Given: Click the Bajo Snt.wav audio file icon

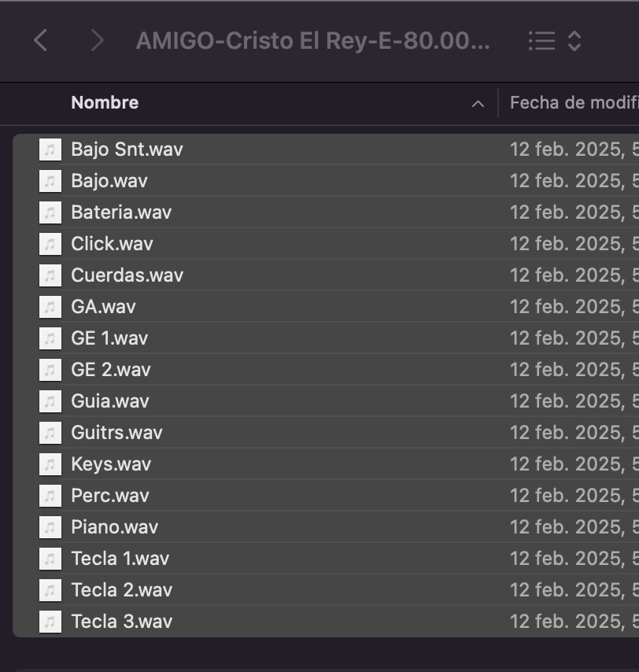Looking at the screenshot, I should (x=50, y=150).
